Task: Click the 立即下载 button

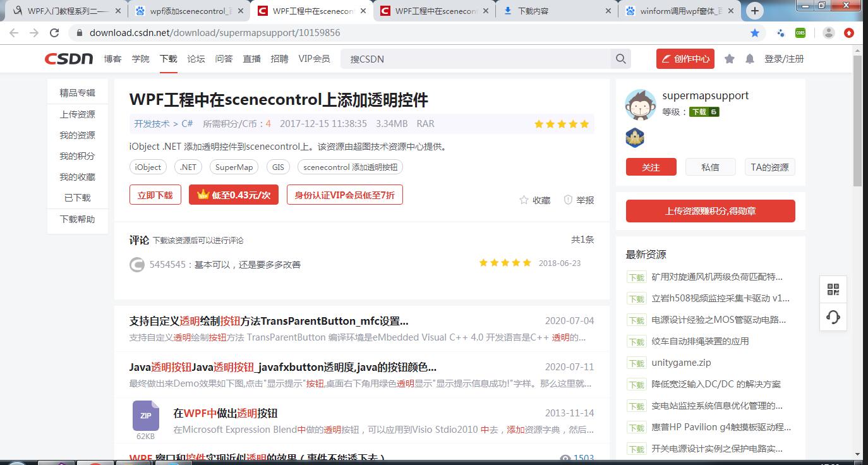Action: click(155, 195)
